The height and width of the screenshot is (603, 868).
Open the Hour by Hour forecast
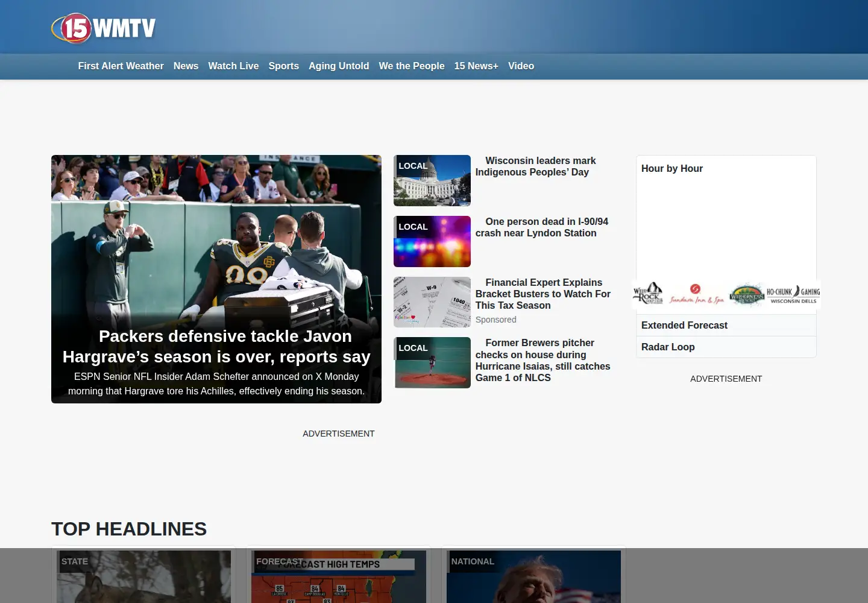[x=672, y=169]
